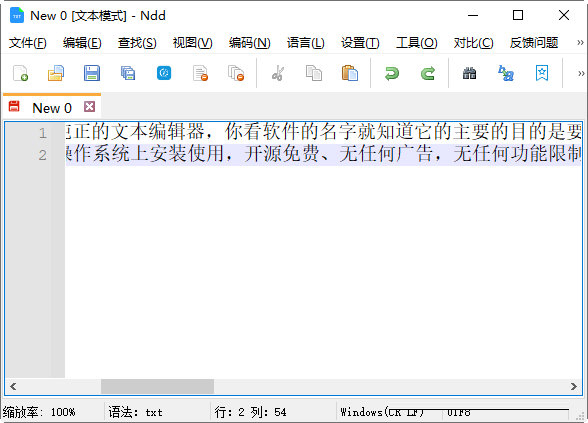588x423 pixels.
Task: Open the 编码(N) menu
Action: click(x=249, y=43)
